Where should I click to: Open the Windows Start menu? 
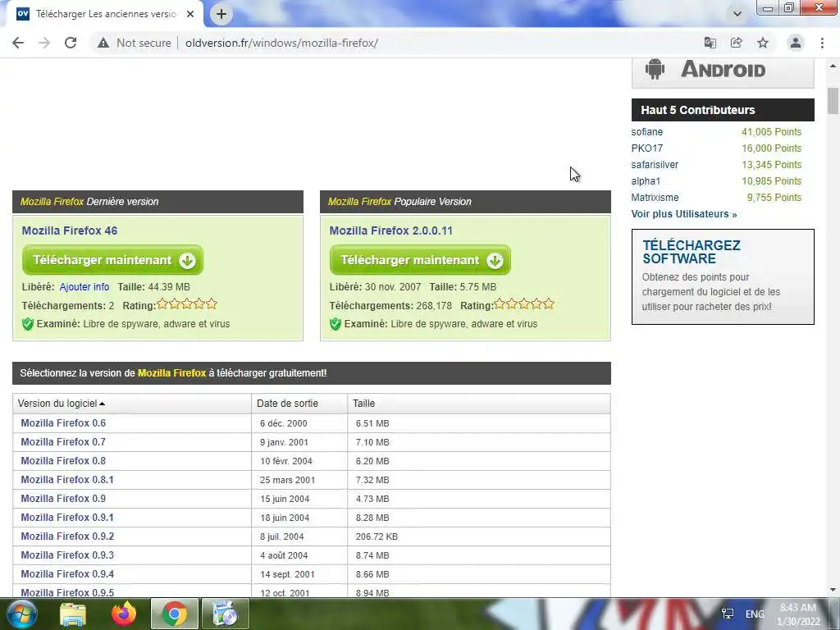tap(22, 614)
